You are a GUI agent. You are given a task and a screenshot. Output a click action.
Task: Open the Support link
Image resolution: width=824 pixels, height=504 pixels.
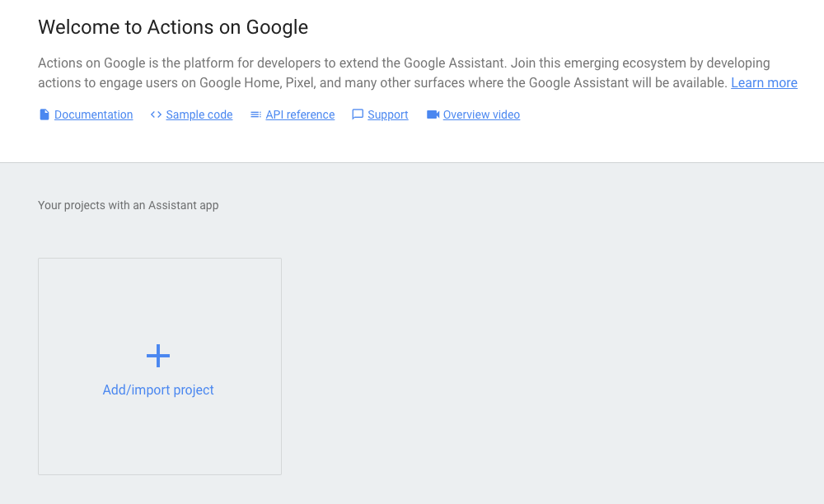pos(388,114)
